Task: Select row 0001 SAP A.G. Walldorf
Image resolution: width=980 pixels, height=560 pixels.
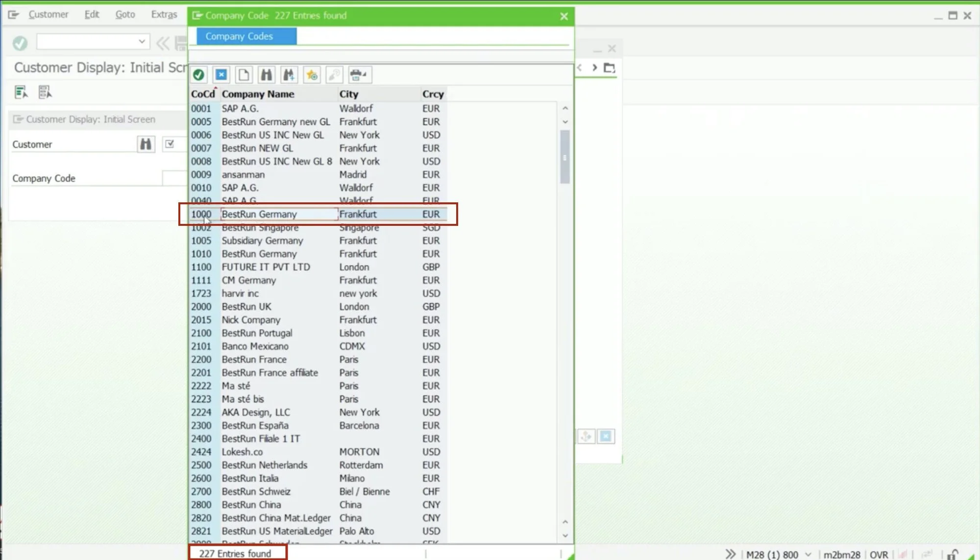Action: [x=318, y=108]
